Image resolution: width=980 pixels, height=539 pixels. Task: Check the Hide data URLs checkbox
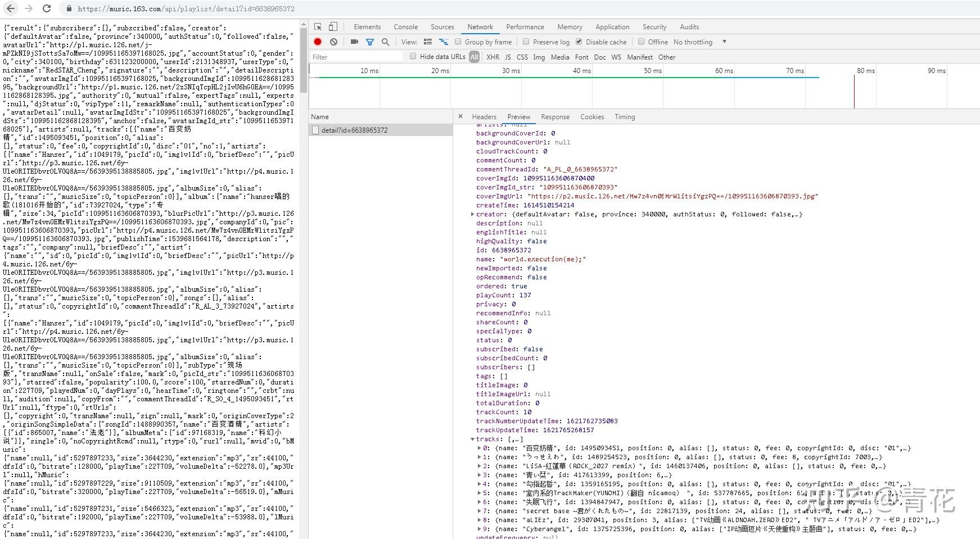coord(413,56)
